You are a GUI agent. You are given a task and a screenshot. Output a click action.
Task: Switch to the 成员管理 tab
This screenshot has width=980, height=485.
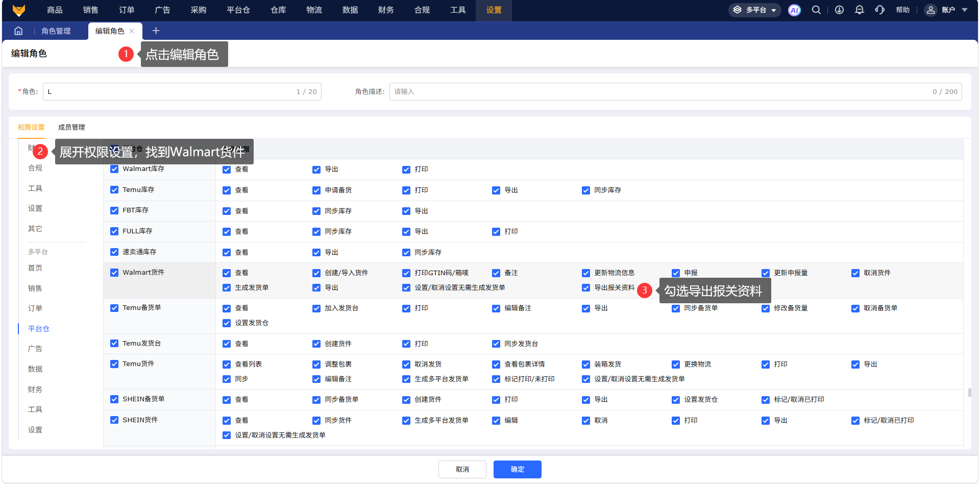click(x=71, y=128)
